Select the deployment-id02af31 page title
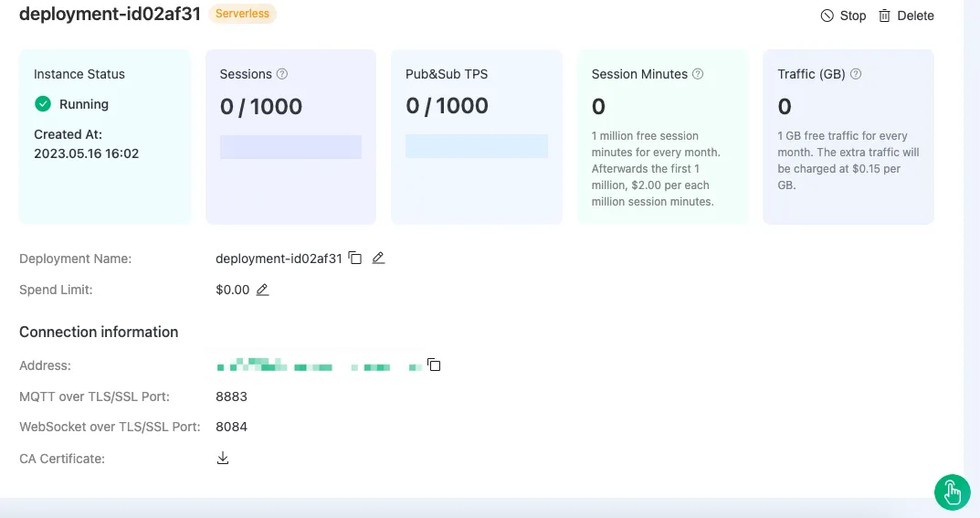The image size is (980, 518). tap(110, 15)
